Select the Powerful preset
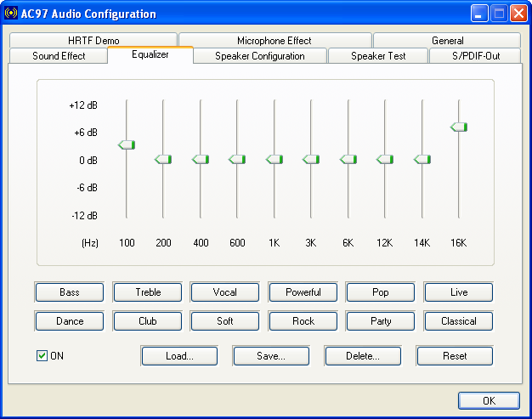The image size is (532, 419). pyautogui.click(x=303, y=292)
